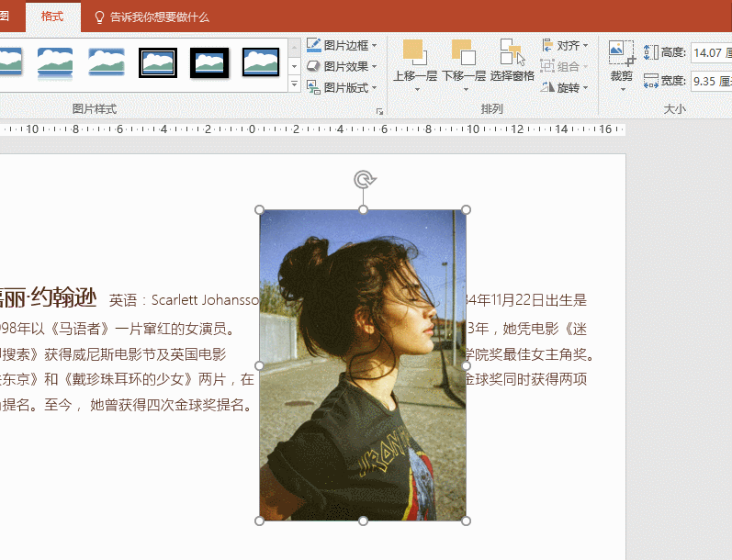Click the bottom-right resize handle of picture
Image resolution: width=732 pixels, height=560 pixels.
click(466, 521)
